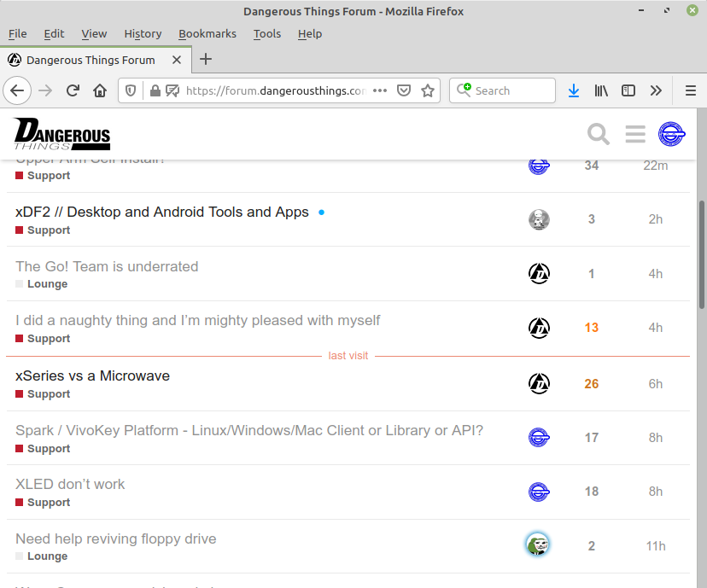Open Lounge category under floppy drive topic
The image size is (707, 588).
[x=42, y=556]
